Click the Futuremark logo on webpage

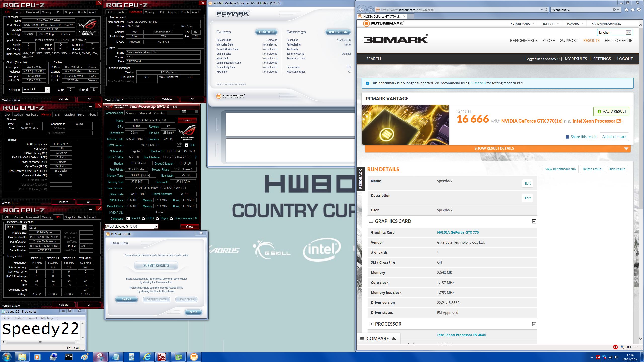coord(383,24)
